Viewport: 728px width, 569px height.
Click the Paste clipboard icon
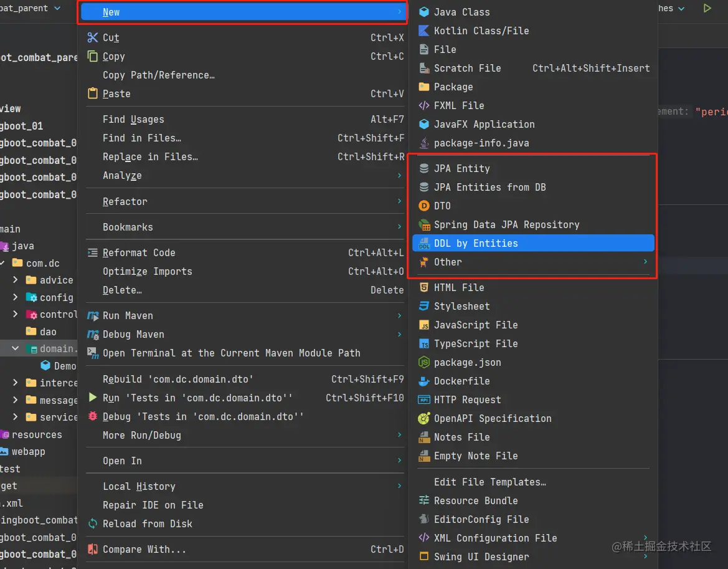point(93,93)
